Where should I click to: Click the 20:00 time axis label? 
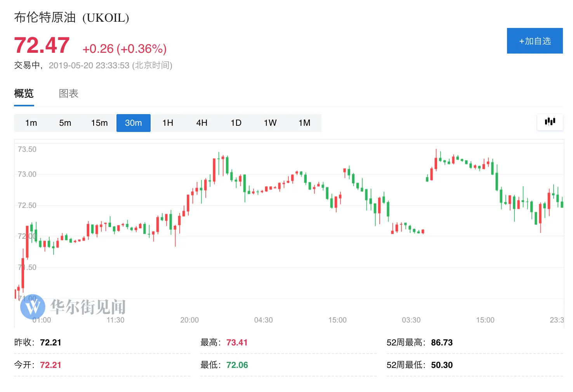(189, 320)
